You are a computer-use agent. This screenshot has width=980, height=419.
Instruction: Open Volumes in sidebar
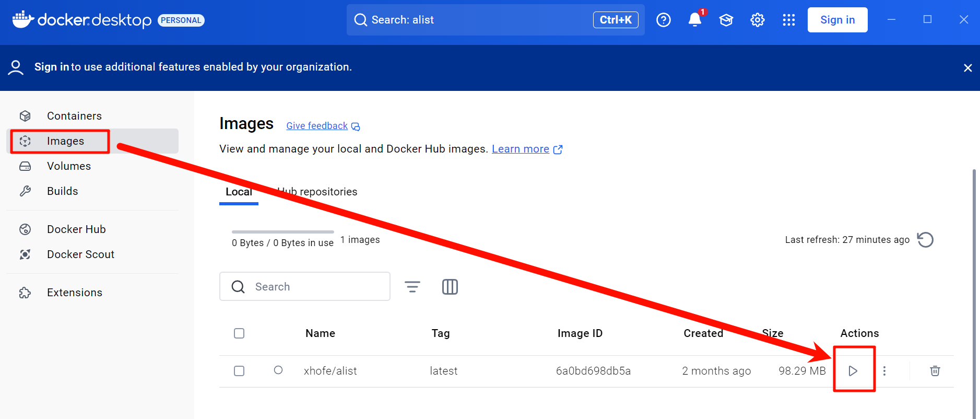click(92, 166)
